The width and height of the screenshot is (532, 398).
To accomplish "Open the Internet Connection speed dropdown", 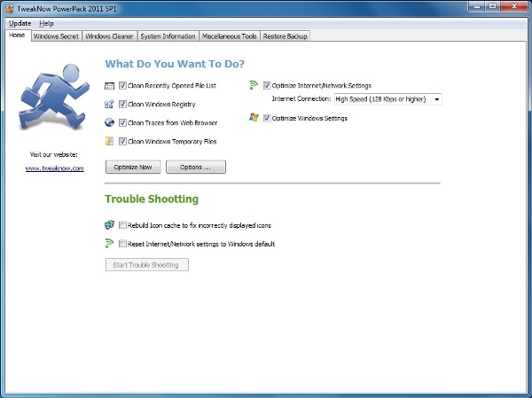I will [387, 99].
